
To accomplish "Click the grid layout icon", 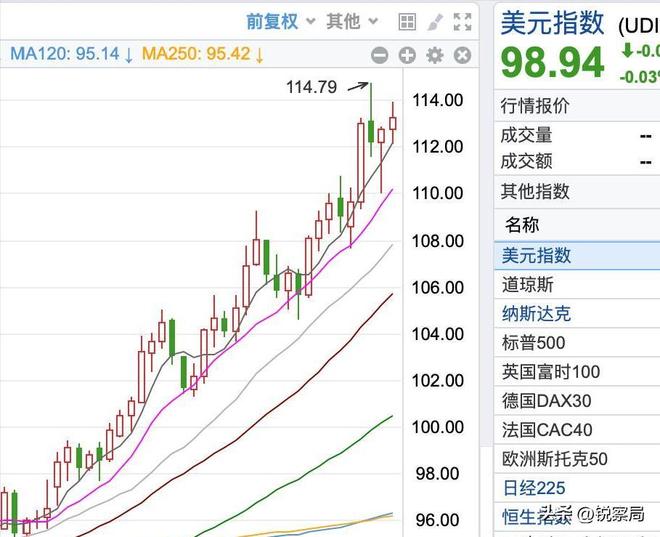I will click(x=407, y=22).
